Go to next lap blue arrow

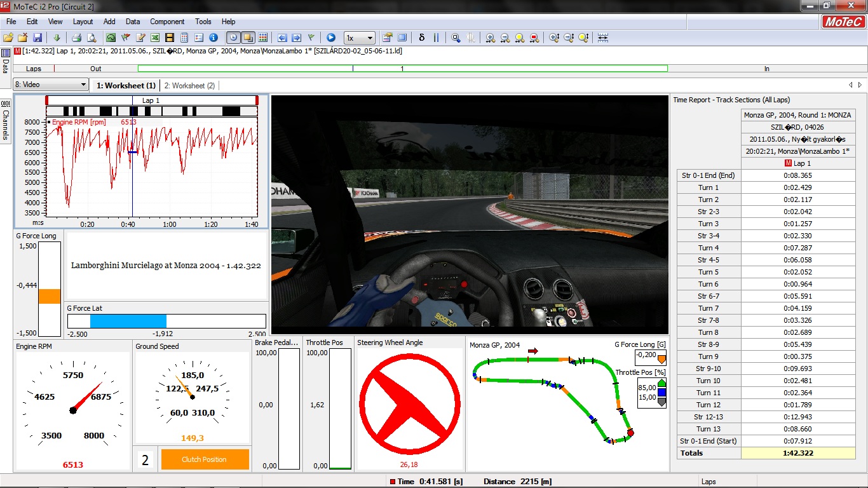pyautogui.click(x=296, y=37)
